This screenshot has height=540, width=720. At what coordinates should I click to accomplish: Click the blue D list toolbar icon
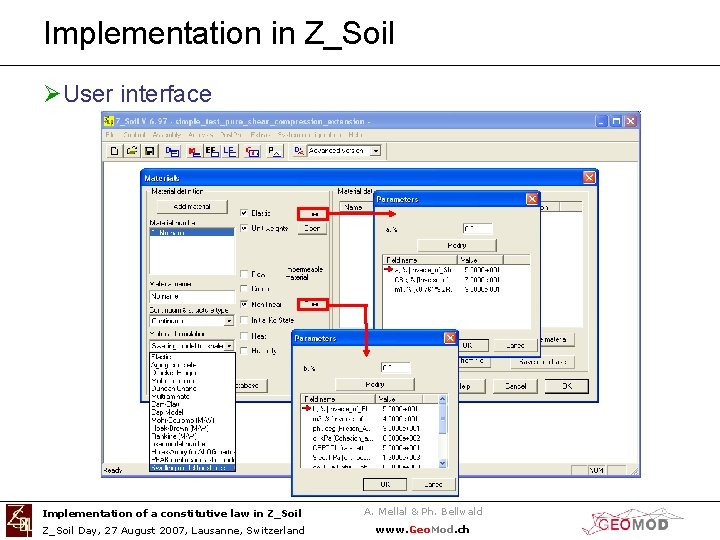173,151
